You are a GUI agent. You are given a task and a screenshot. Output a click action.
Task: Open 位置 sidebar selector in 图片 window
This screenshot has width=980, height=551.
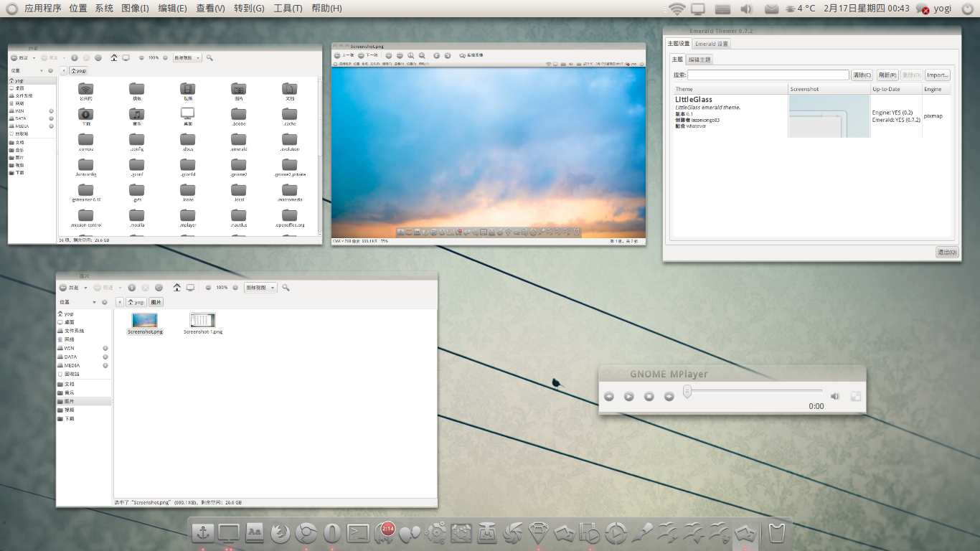(x=78, y=303)
